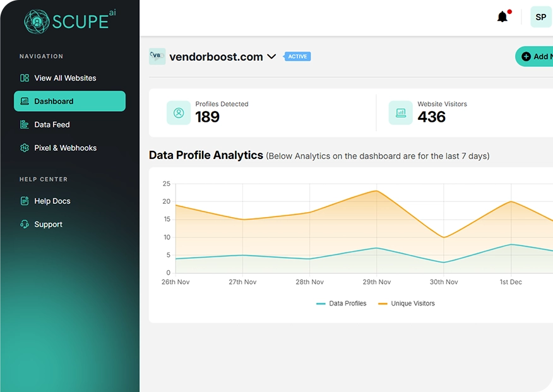The width and height of the screenshot is (553, 392).
Task: Click the Add New button
Action: pyautogui.click(x=537, y=57)
